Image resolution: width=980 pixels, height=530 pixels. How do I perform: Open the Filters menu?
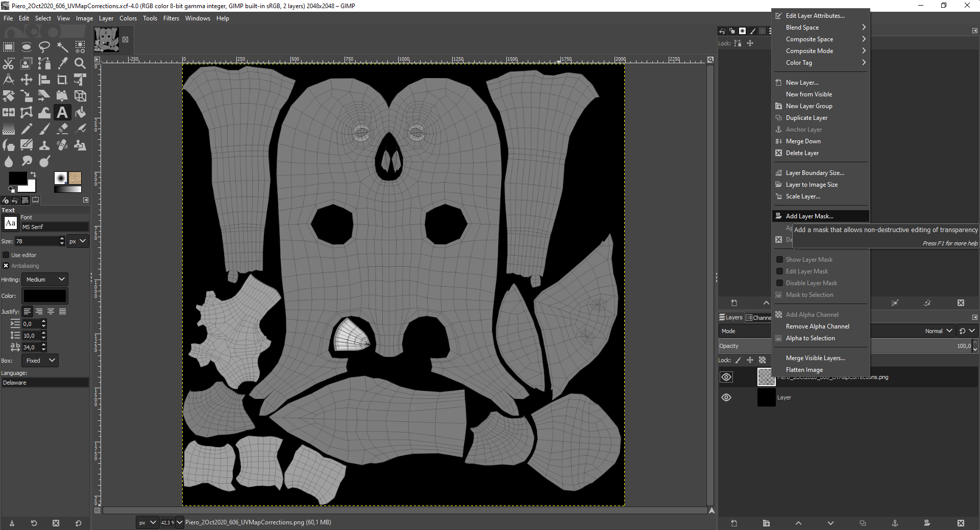point(171,18)
